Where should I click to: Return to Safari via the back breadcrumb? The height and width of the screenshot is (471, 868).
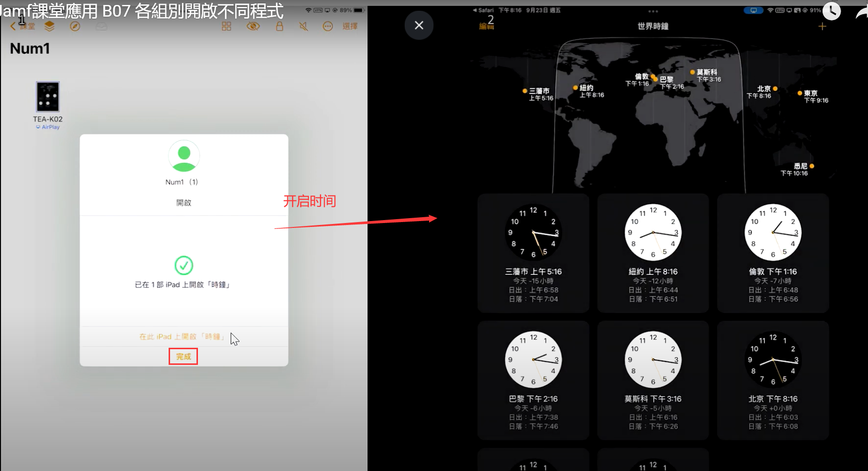[x=483, y=10]
